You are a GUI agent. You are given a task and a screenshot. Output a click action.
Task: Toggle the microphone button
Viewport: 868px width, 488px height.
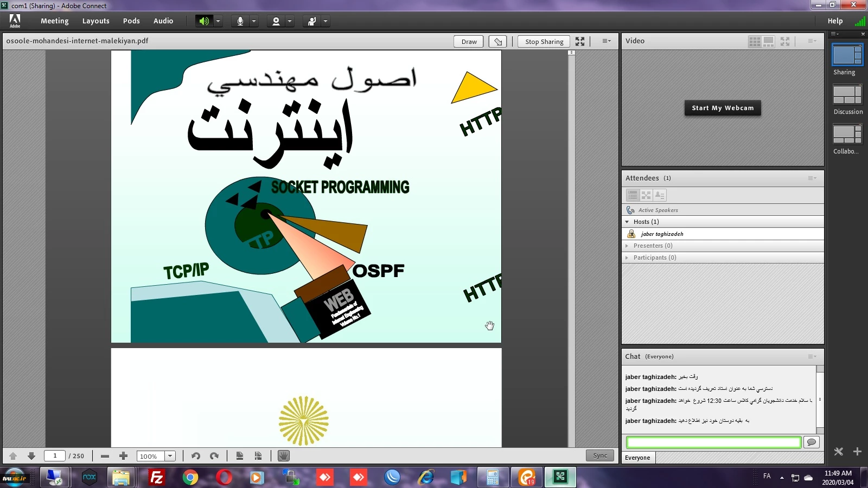240,21
